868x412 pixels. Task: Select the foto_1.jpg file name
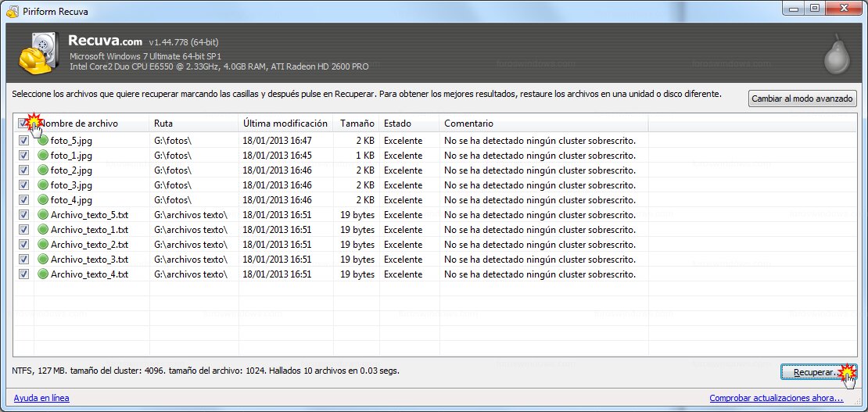71,156
